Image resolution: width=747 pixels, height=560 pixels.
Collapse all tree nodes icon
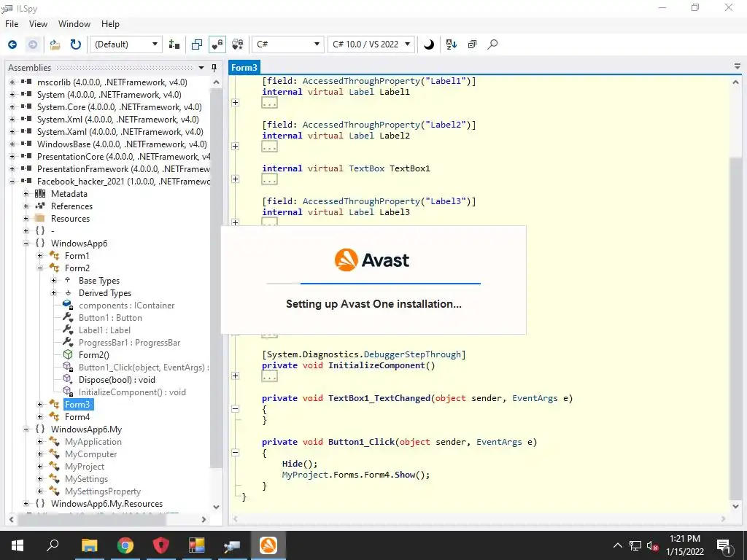tap(472, 44)
